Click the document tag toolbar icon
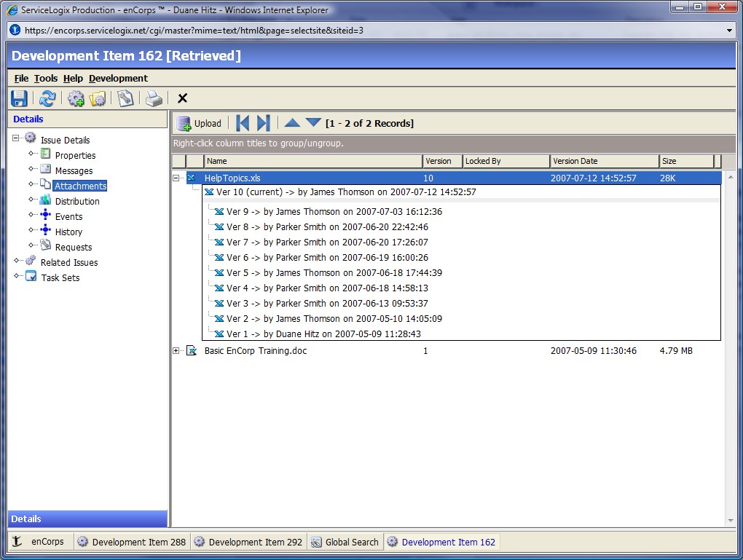743x560 pixels. [125, 98]
